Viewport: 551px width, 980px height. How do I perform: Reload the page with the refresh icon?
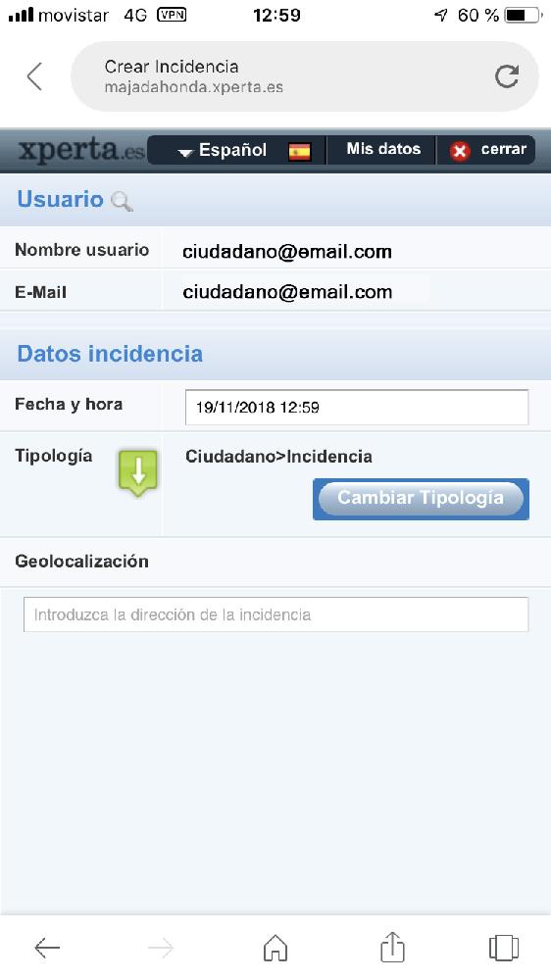click(x=507, y=76)
